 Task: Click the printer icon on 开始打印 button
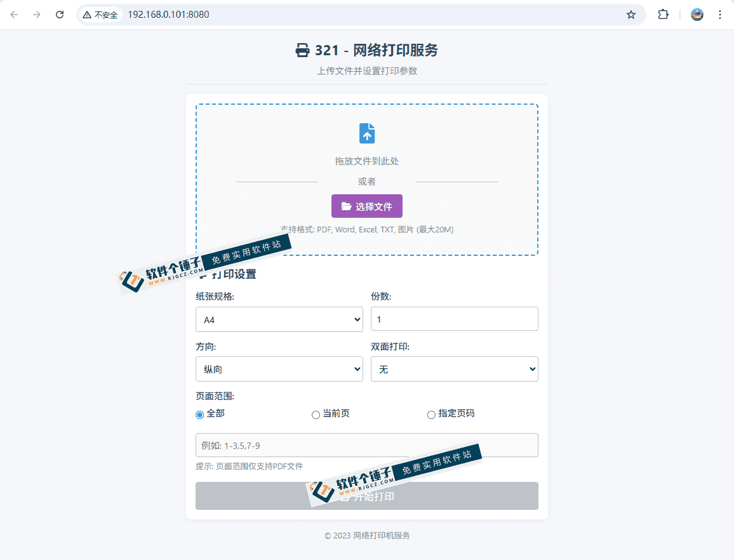click(x=347, y=496)
